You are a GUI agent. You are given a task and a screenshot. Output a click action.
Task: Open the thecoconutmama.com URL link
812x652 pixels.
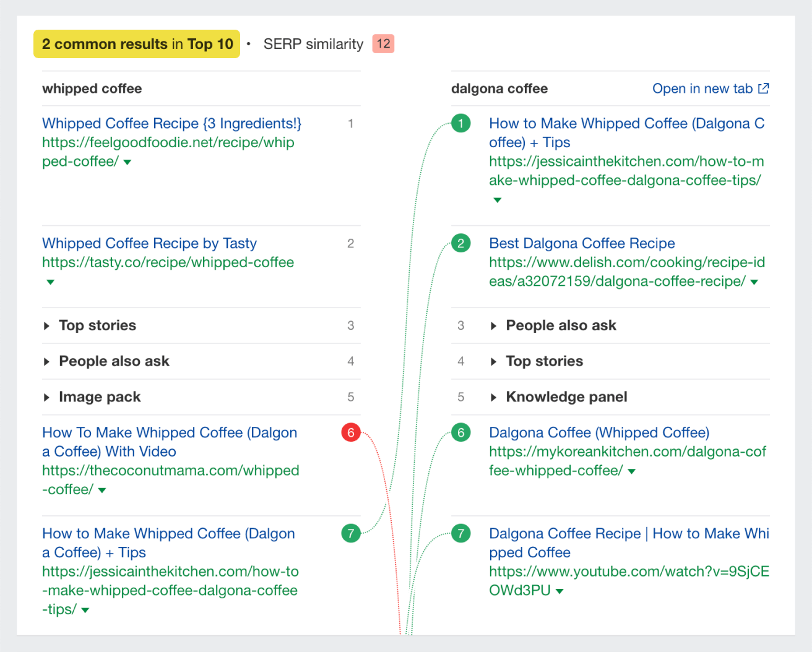click(x=171, y=480)
